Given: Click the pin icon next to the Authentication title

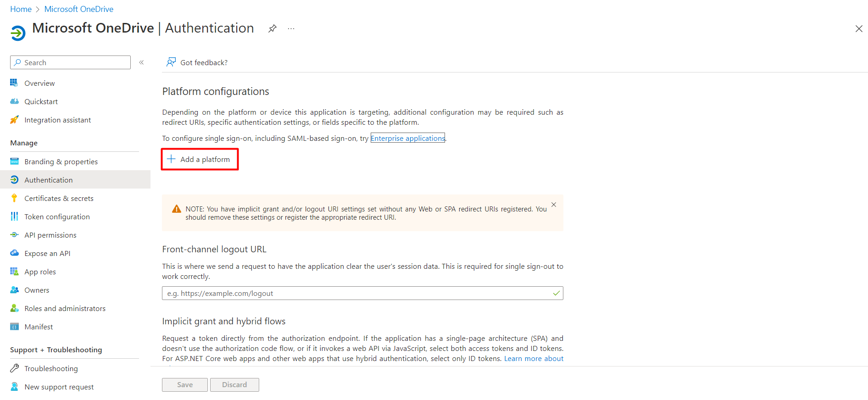Looking at the screenshot, I should click(273, 28).
